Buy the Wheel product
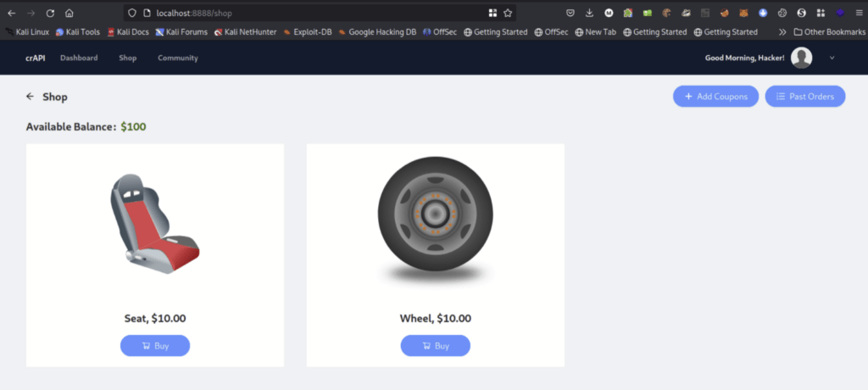This screenshot has height=390, width=868. point(435,346)
